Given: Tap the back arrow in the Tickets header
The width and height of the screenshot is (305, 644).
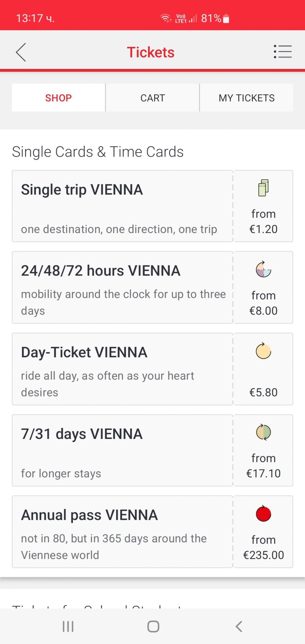Looking at the screenshot, I should [x=21, y=52].
